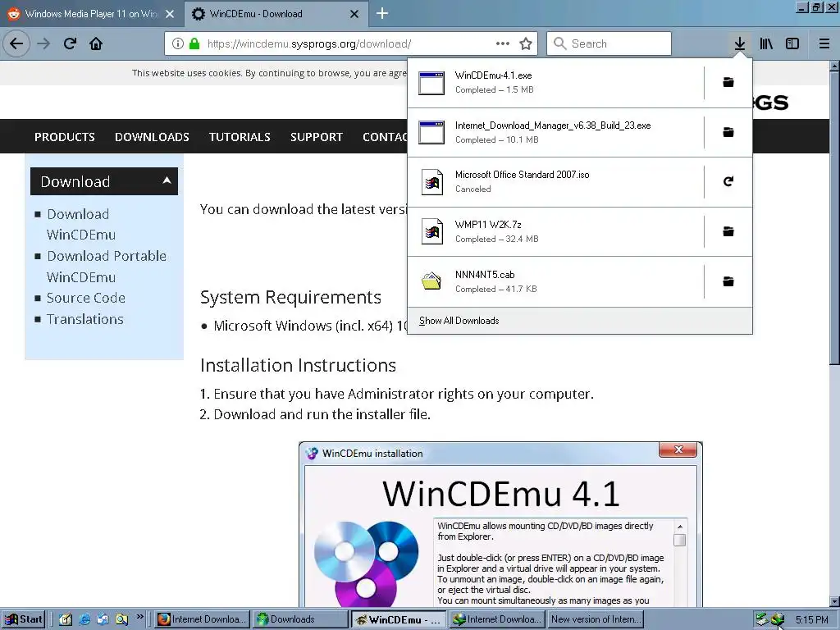Retry Microsoft Office Standard 2007.iso download

tap(728, 181)
